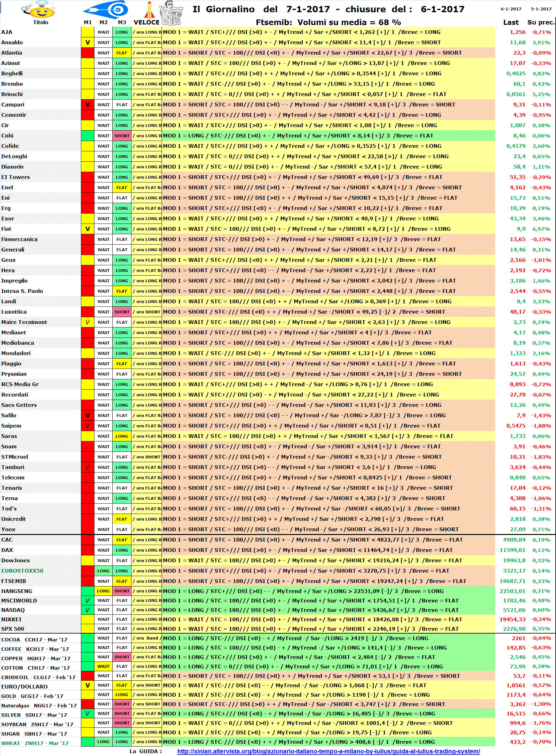Image resolution: width=556 pixels, height=756 pixels.
Task: Click the yellow M1 cell for A2A
Action: tap(88, 32)
